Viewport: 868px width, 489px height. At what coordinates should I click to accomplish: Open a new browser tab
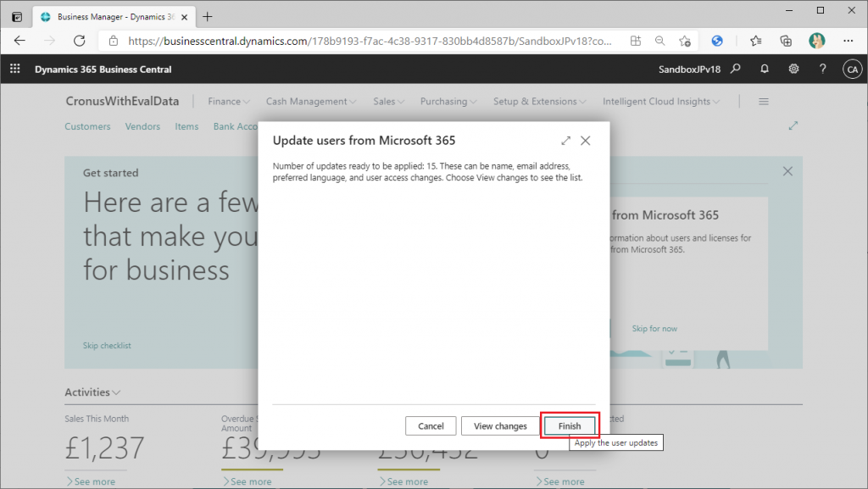[208, 17]
